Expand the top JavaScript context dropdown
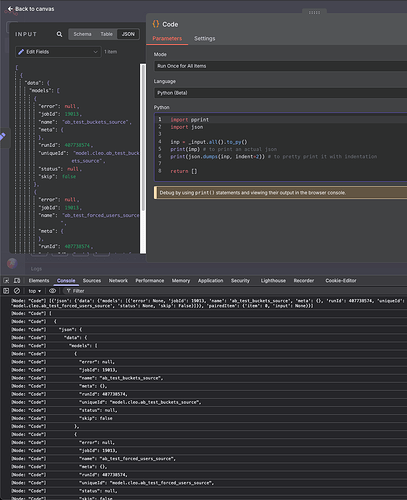This screenshot has width=407, height=500. point(35,291)
